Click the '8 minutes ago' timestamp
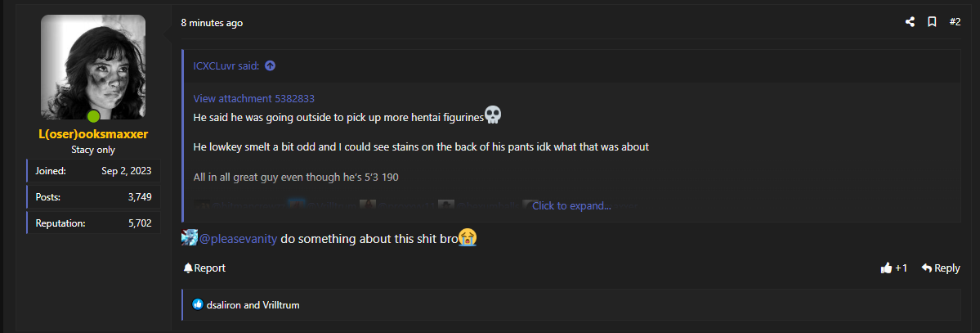The height and width of the screenshot is (333, 980). [x=212, y=23]
